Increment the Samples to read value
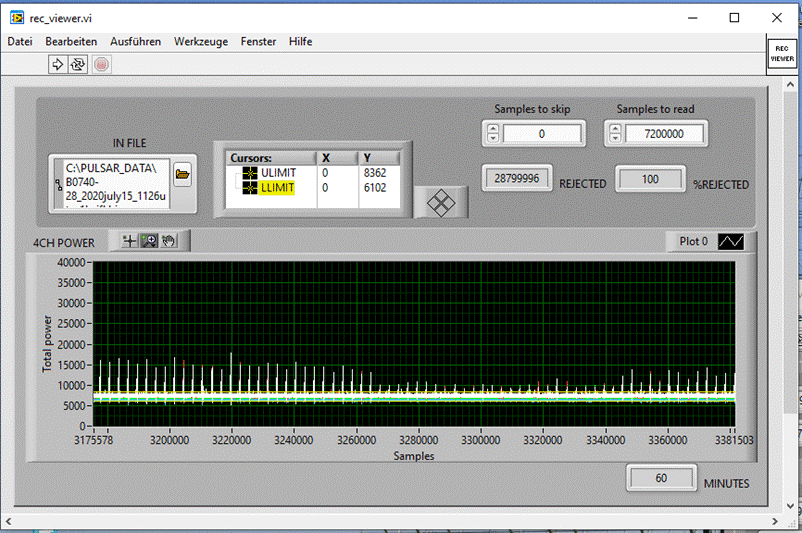The image size is (802, 533). point(616,129)
